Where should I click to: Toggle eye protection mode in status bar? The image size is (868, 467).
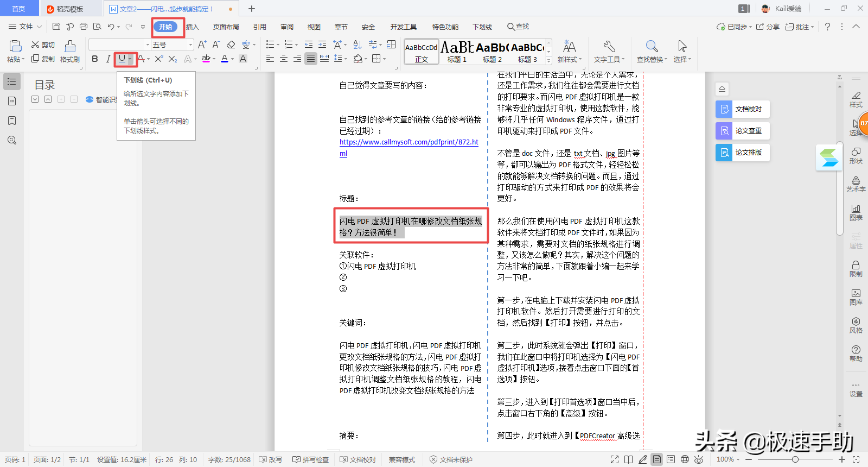[x=699, y=459]
